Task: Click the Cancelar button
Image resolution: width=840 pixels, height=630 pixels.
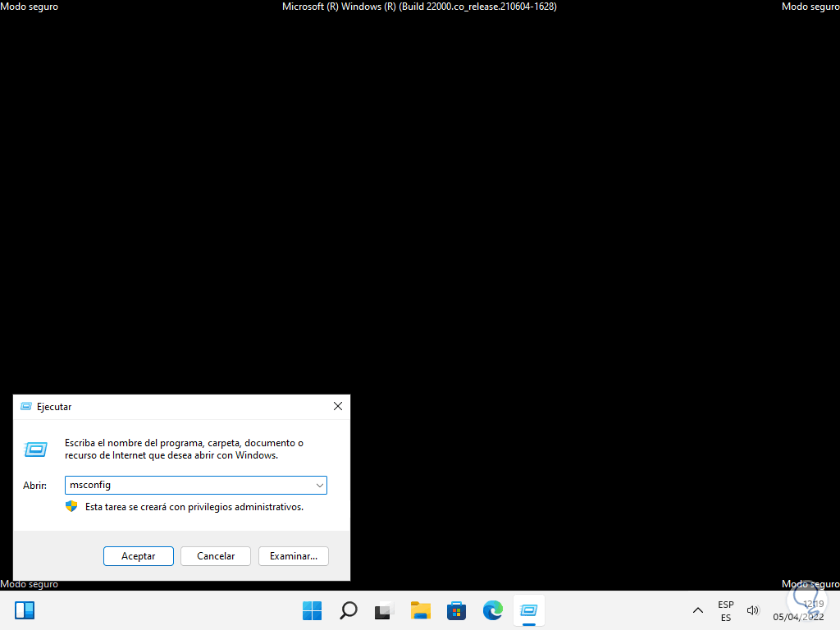Action: 216,556
